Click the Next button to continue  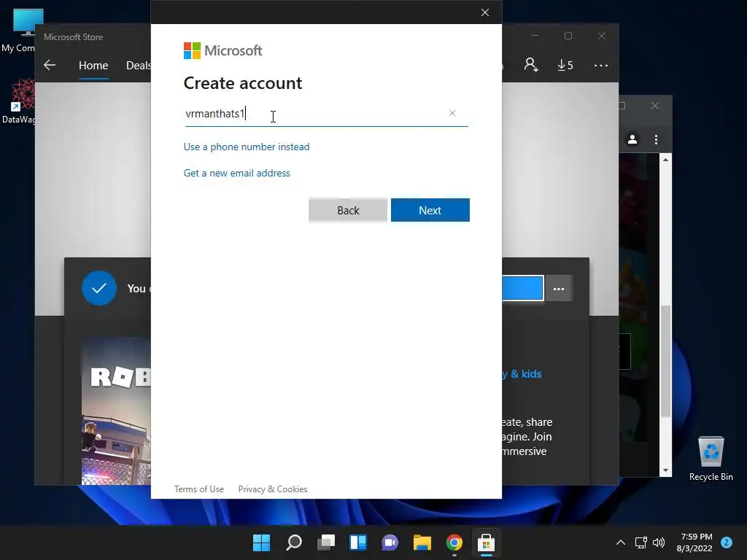430,210
